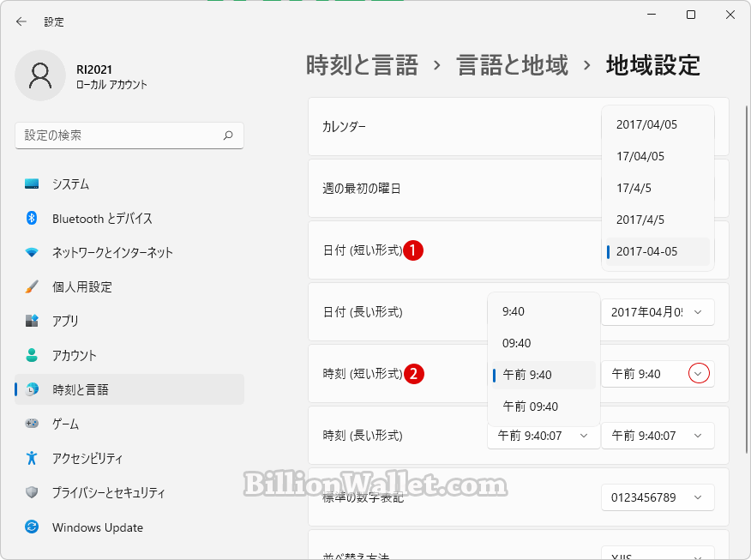Click the back arrow in the title bar
Image resolution: width=751 pixels, height=560 pixels.
pos(21,21)
